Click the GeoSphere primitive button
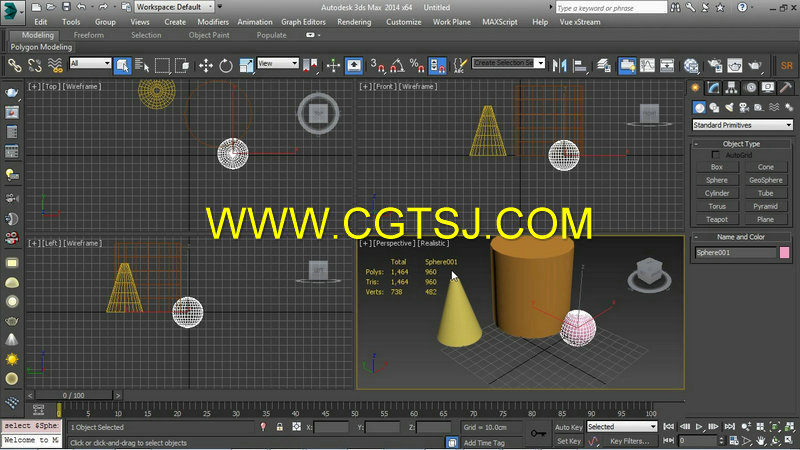 point(765,180)
